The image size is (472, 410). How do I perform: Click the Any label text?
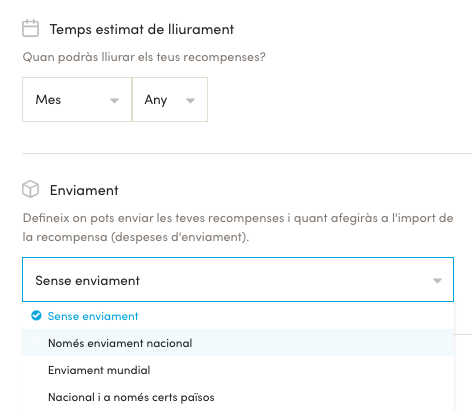156,100
